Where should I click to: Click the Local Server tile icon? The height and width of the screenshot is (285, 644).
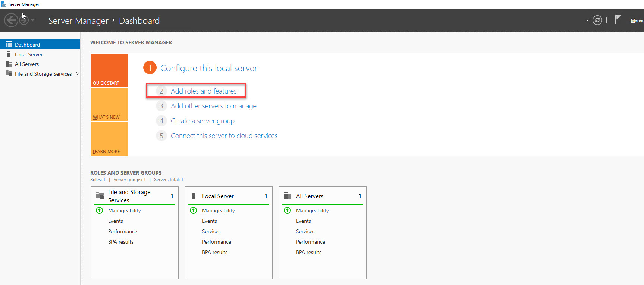pyautogui.click(x=194, y=196)
